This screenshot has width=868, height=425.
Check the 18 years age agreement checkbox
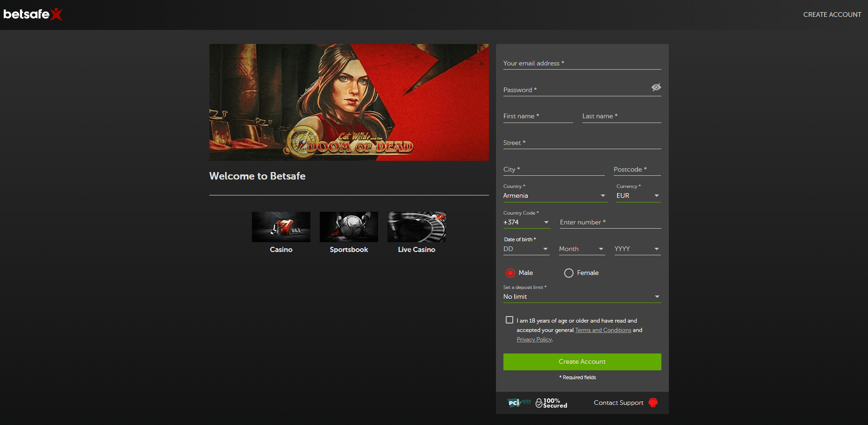pyautogui.click(x=509, y=320)
